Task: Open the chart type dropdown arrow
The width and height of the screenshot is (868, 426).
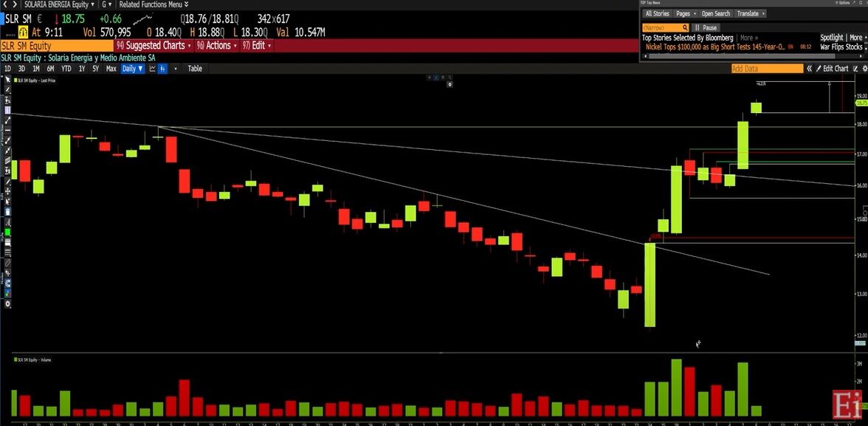Action: tap(176, 69)
